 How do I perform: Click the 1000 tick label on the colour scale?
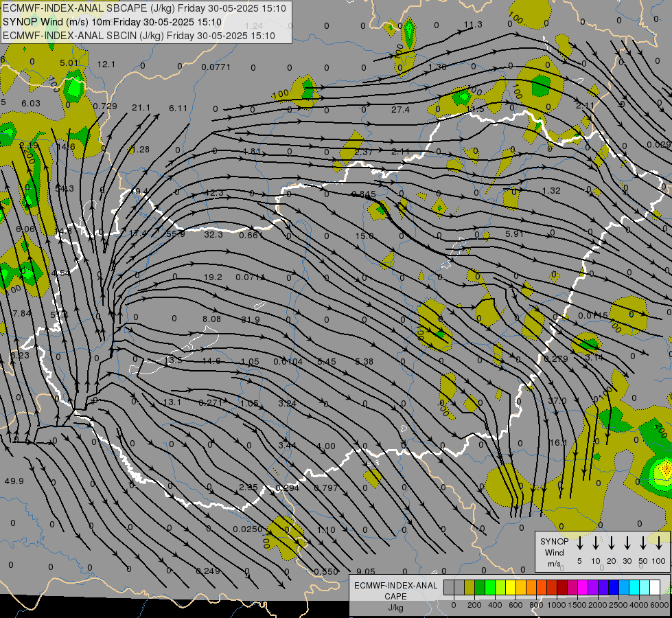[x=557, y=605]
